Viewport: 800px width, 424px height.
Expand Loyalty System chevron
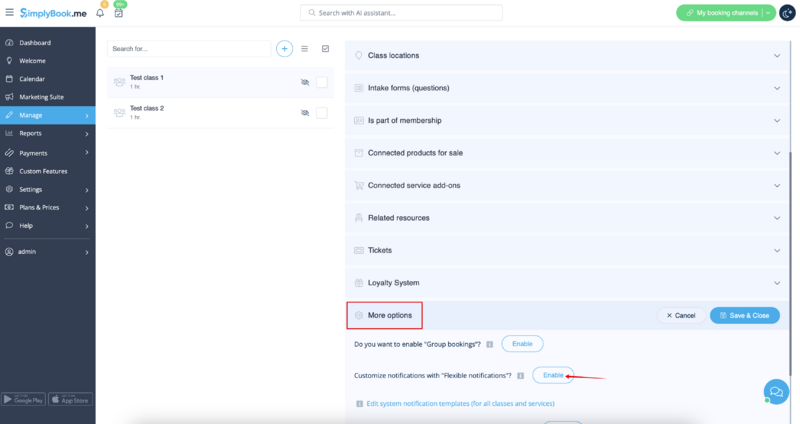pos(777,283)
